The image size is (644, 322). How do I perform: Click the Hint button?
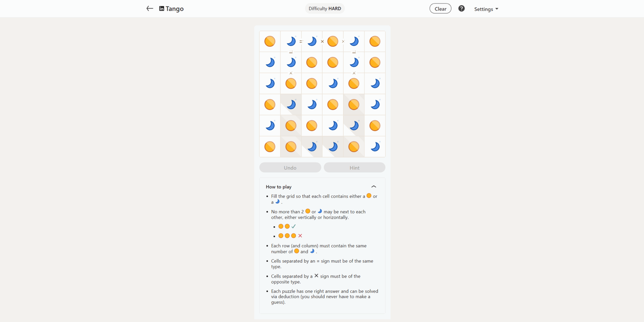coord(355,168)
